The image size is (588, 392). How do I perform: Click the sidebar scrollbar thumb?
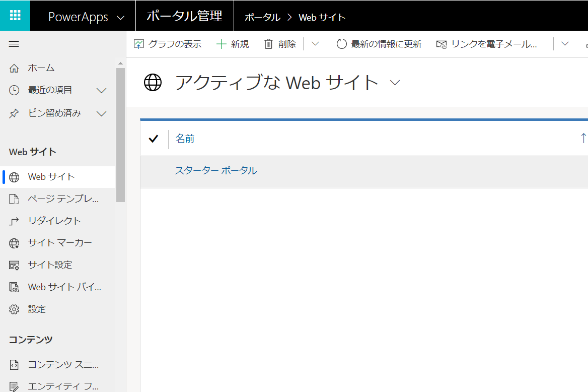(x=120, y=135)
